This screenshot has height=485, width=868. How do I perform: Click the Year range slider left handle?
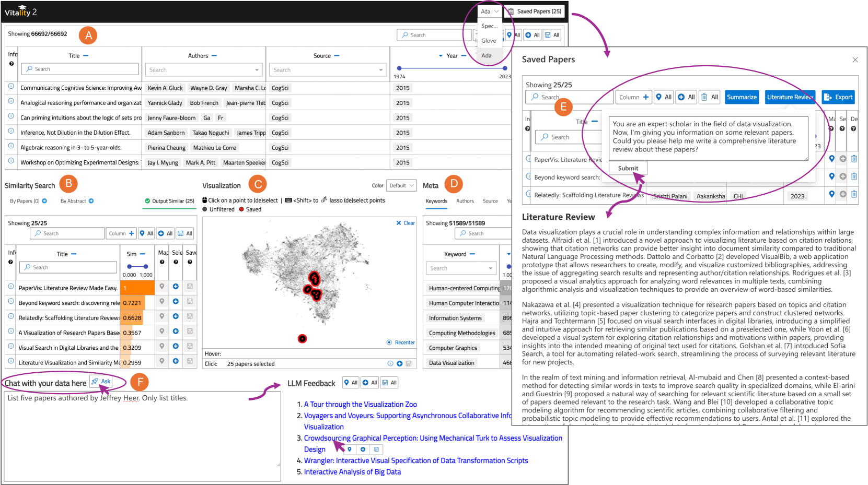coord(399,68)
